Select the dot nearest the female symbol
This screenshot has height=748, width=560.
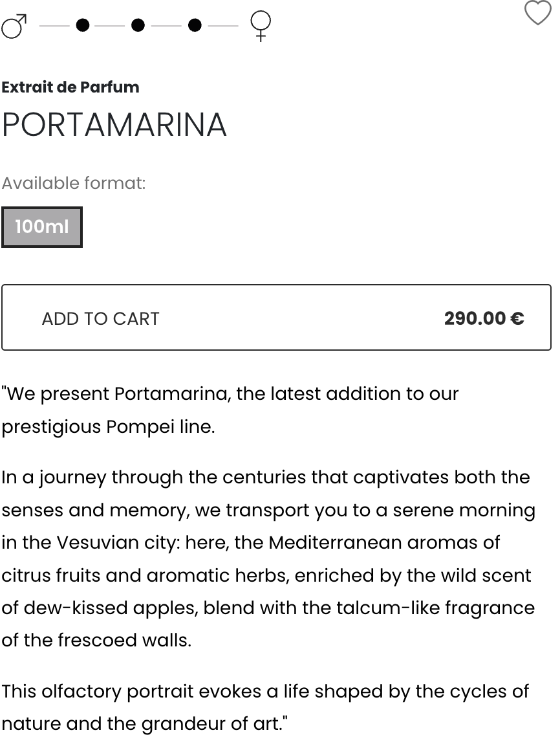click(195, 25)
